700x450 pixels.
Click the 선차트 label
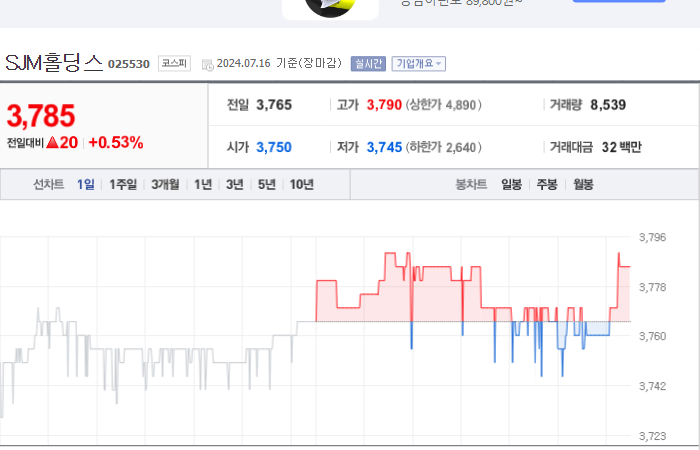tap(49, 184)
